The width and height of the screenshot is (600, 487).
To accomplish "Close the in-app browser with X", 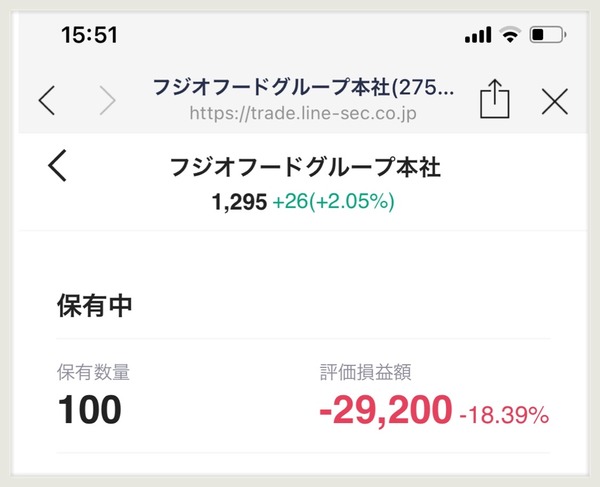I will 554,101.
